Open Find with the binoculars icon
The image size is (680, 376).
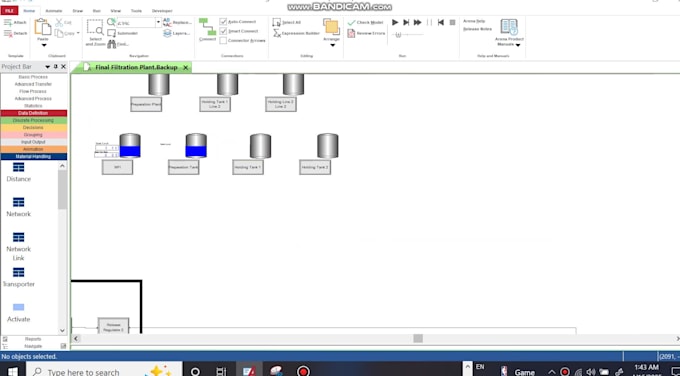[x=111, y=44]
